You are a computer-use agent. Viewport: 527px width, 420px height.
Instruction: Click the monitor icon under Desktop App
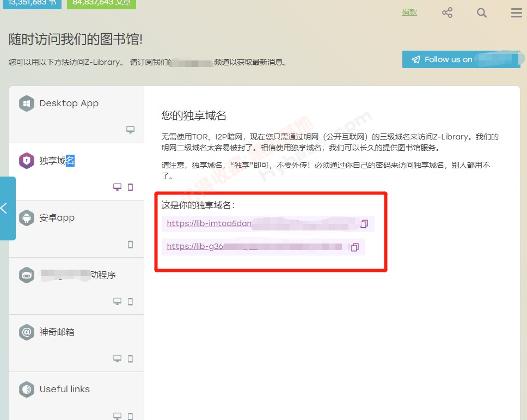pos(131,130)
